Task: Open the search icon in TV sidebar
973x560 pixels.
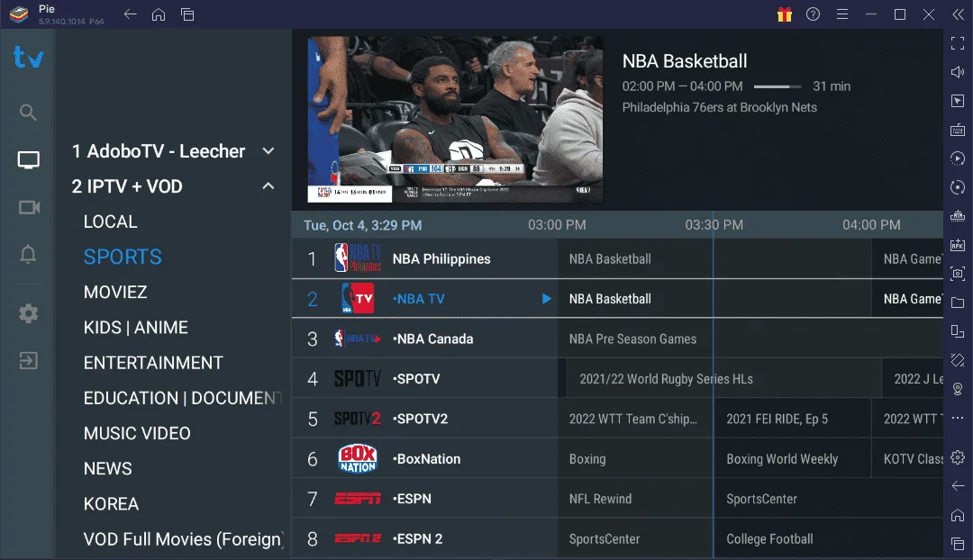Action: [x=28, y=113]
